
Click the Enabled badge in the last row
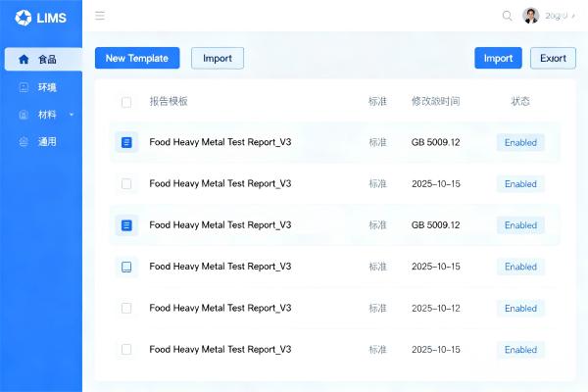[x=520, y=350]
